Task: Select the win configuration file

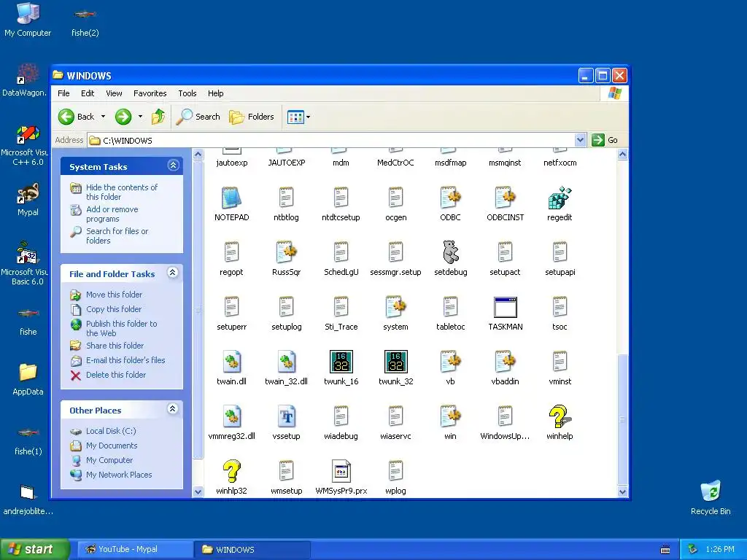Action: [x=450, y=416]
